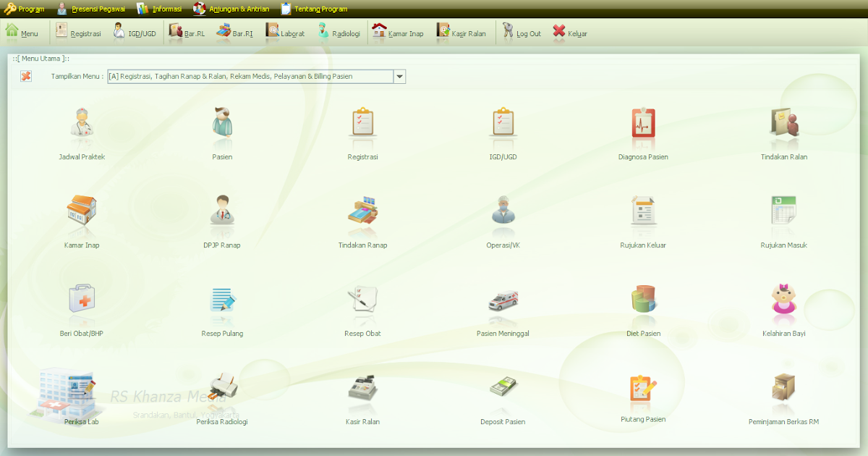Open the Resep Obat module

click(x=362, y=303)
